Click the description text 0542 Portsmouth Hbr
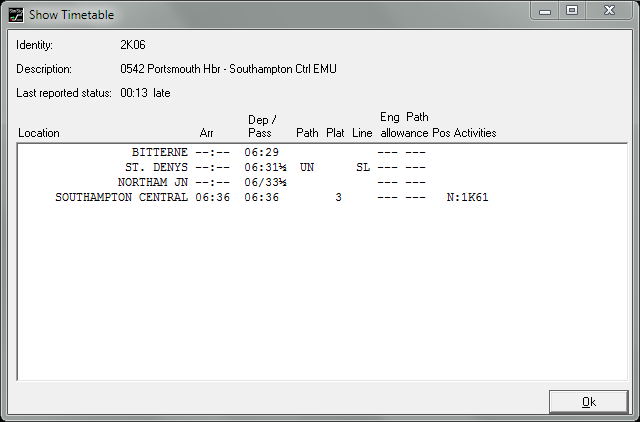640x422 pixels. tap(170, 69)
